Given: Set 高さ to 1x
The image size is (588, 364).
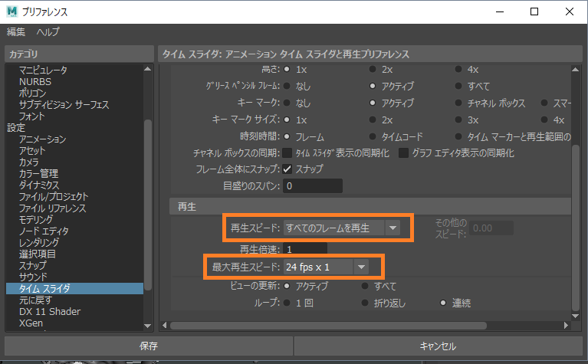Looking at the screenshot, I should tap(287, 69).
